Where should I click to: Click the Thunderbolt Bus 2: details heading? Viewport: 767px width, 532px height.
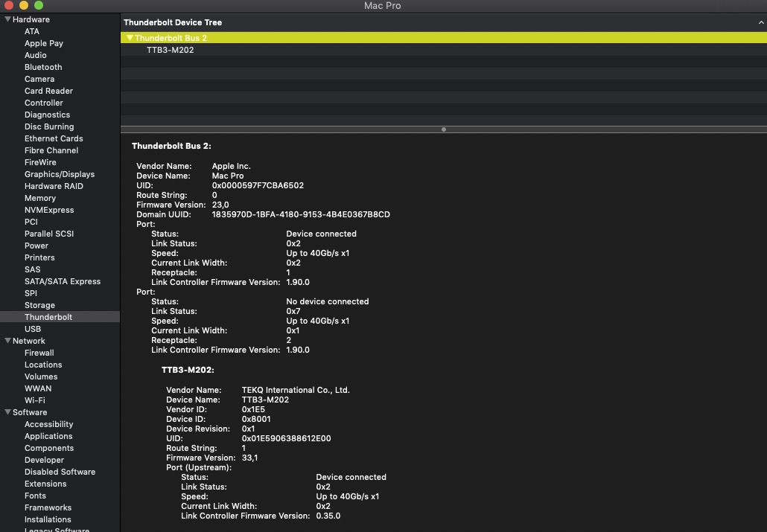pyautogui.click(x=171, y=146)
